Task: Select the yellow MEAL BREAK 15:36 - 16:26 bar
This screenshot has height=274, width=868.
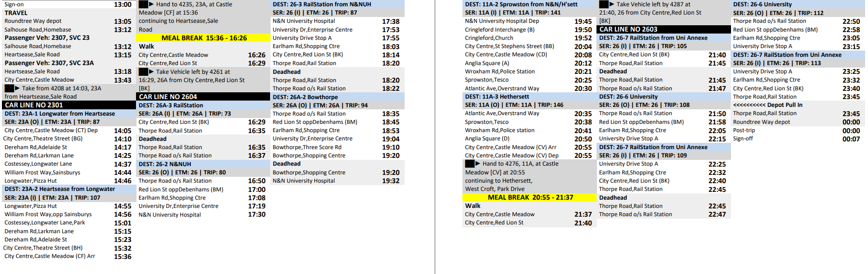Action: [x=204, y=38]
